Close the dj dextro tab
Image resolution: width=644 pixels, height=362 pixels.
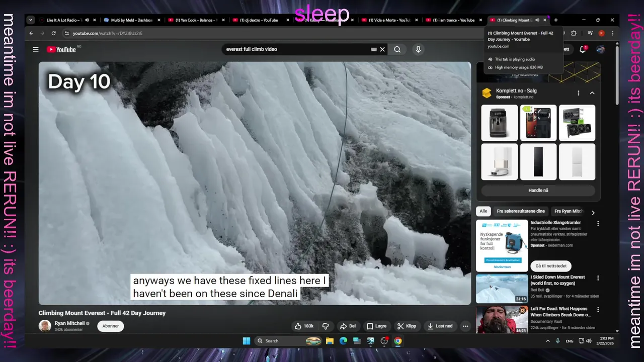288,20
